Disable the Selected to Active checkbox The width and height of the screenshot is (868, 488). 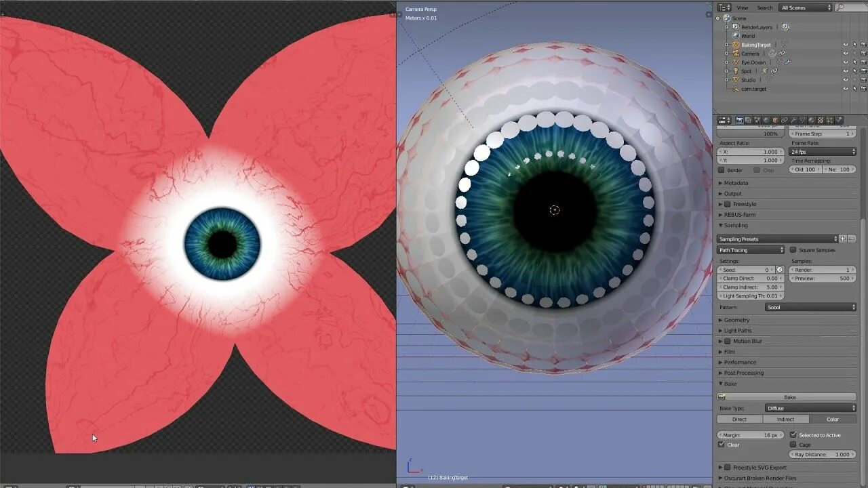(x=793, y=435)
